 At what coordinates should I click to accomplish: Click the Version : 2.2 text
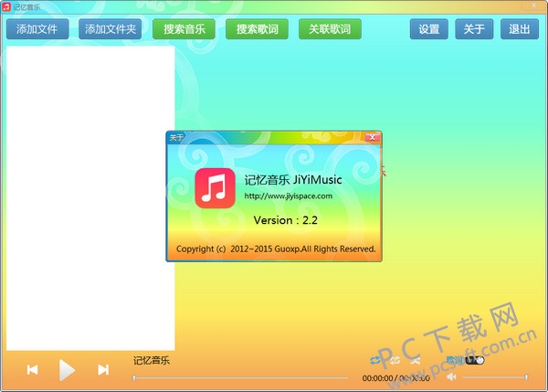click(x=286, y=220)
